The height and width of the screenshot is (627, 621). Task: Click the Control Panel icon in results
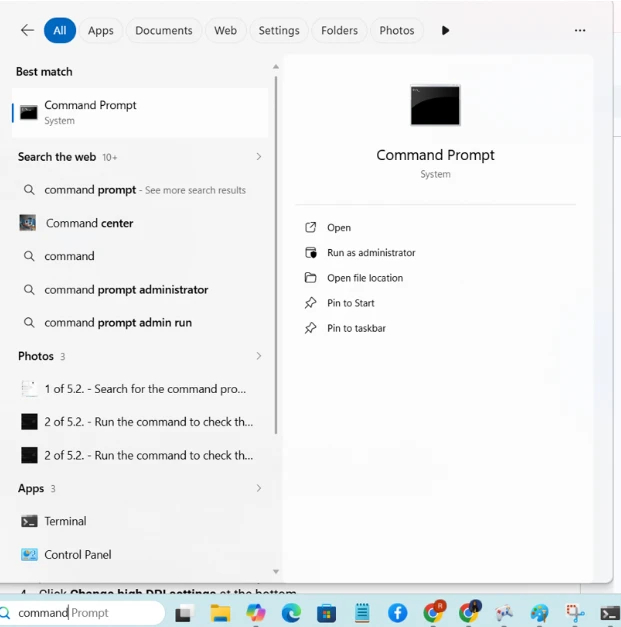pos(29,555)
